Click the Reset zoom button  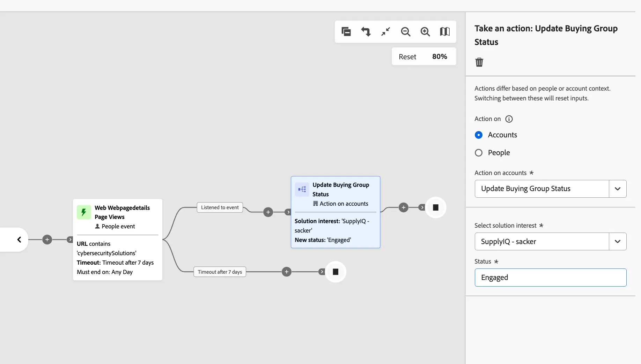pos(407,56)
